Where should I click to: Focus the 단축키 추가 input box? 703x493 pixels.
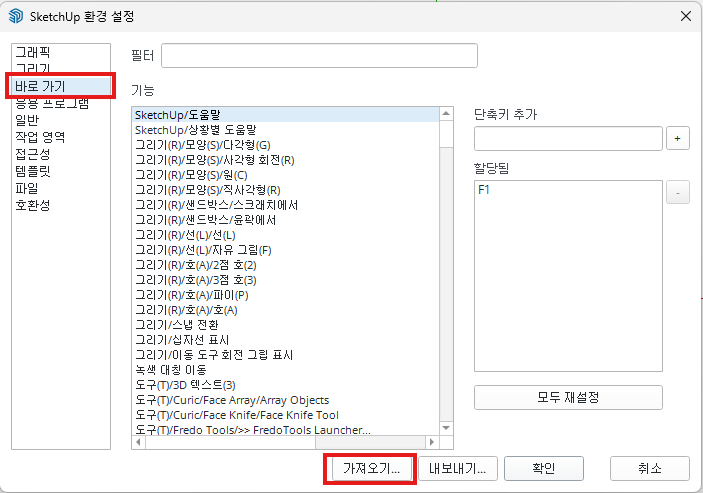coord(568,138)
